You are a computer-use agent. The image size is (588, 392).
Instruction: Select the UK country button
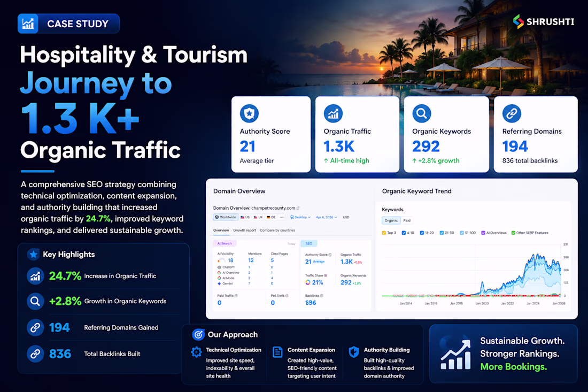coord(258,217)
